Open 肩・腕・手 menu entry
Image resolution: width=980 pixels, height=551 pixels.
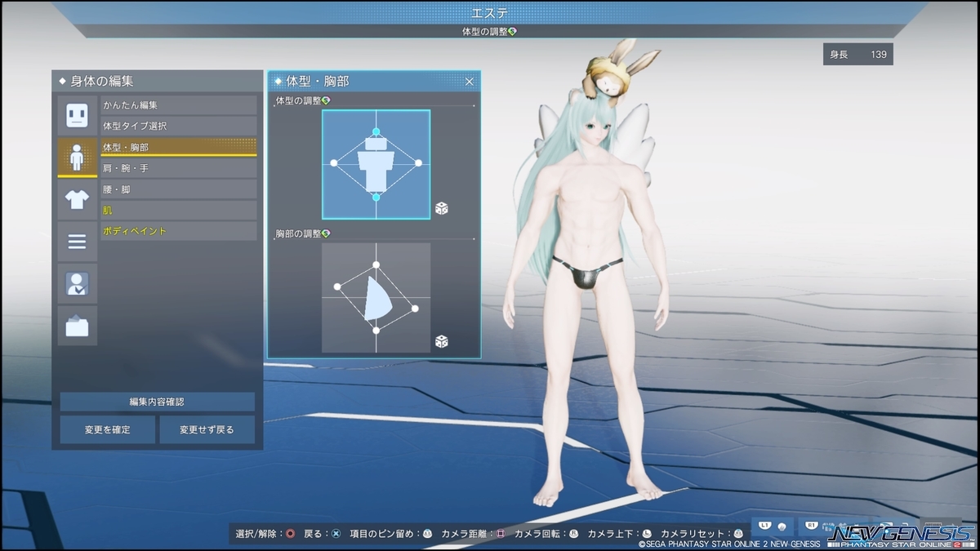pyautogui.click(x=178, y=168)
